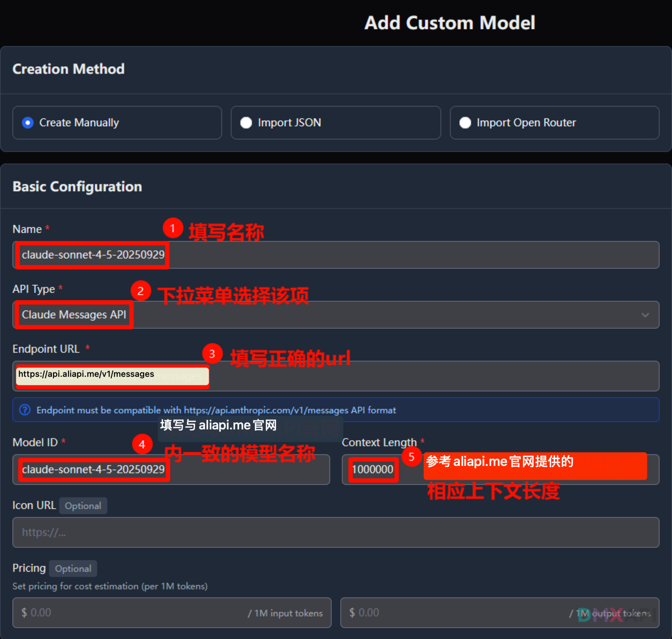This screenshot has width=672, height=639.
Task: Click the 'Name' field label
Action: pyautogui.click(x=27, y=229)
